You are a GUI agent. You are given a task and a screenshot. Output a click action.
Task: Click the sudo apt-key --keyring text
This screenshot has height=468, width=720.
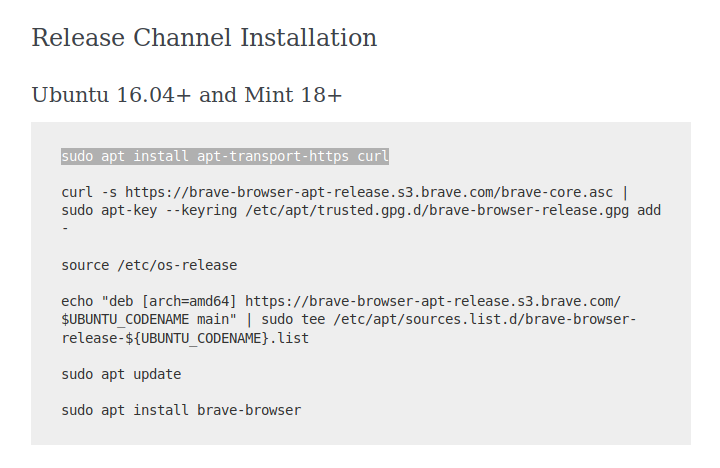149,210
